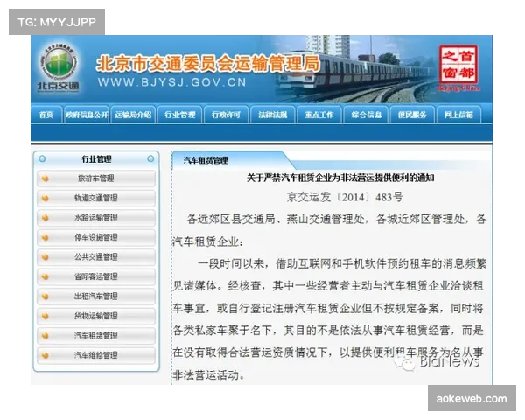Click the orange bullet beside 省际客运管理
Screen dimensions: 525x420
click(x=45, y=277)
